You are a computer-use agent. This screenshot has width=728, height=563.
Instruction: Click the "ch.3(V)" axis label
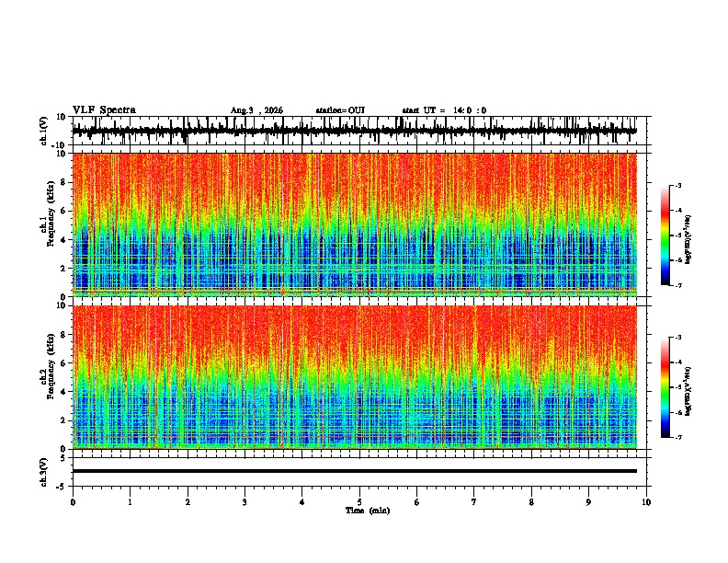tap(44, 472)
